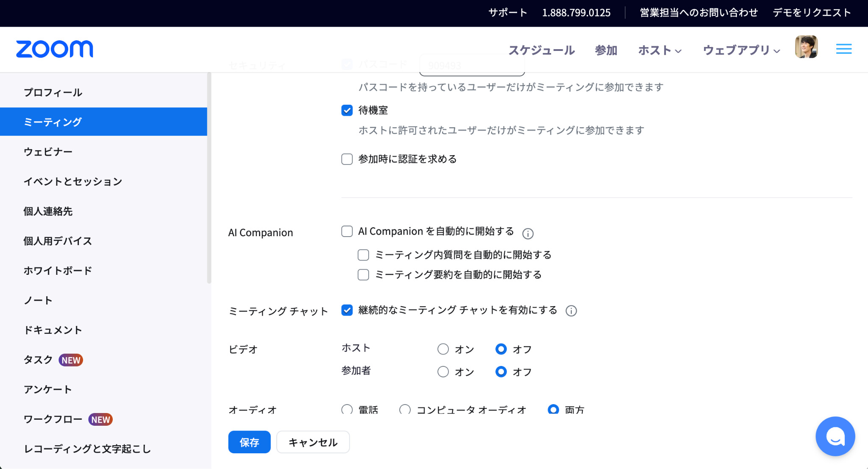868x469 pixels.
Task: Open ホワイトボード in the sidebar
Action: tap(58, 271)
